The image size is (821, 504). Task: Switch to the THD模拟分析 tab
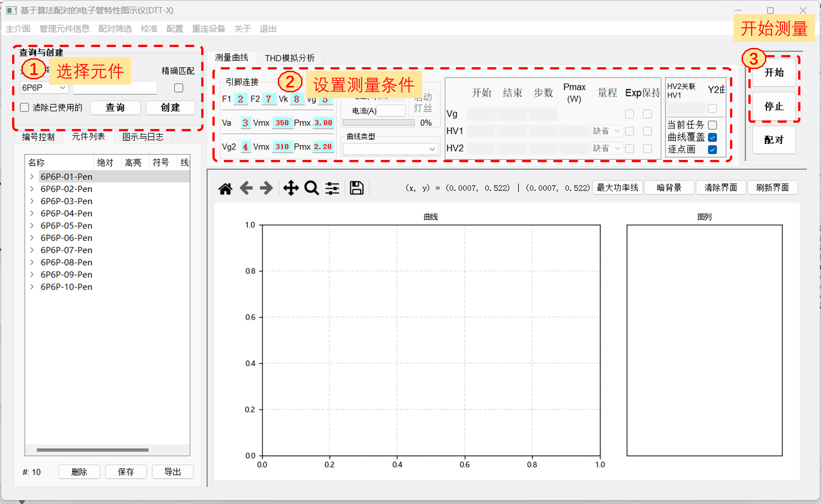290,58
